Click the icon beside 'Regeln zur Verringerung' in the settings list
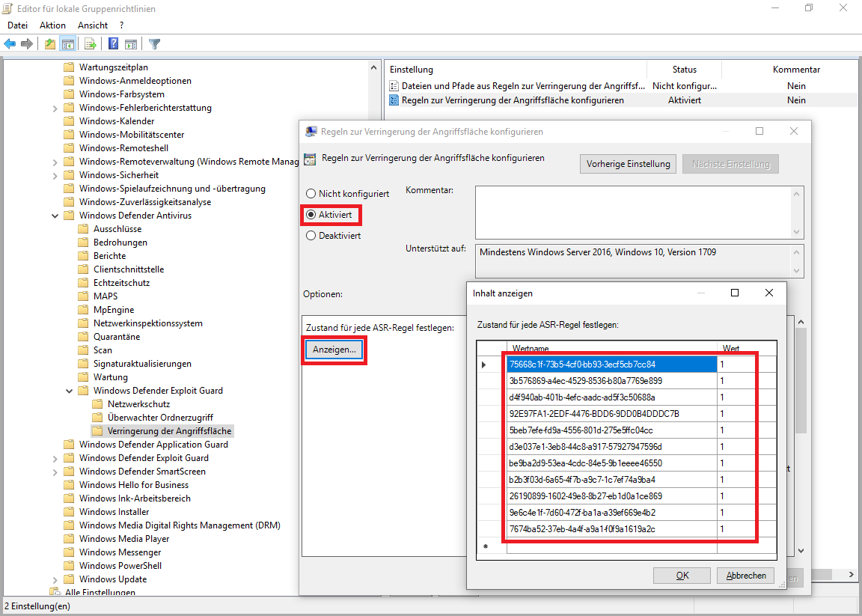The image size is (862, 616). tap(394, 100)
